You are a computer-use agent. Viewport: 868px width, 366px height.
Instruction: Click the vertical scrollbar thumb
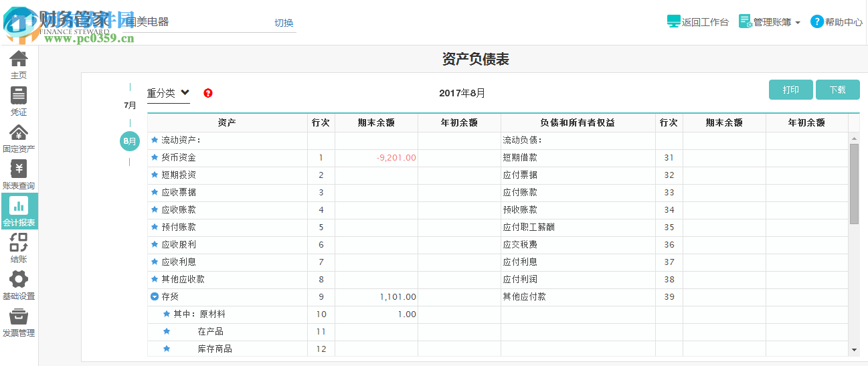pyautogui.click(x=854, y=183)
